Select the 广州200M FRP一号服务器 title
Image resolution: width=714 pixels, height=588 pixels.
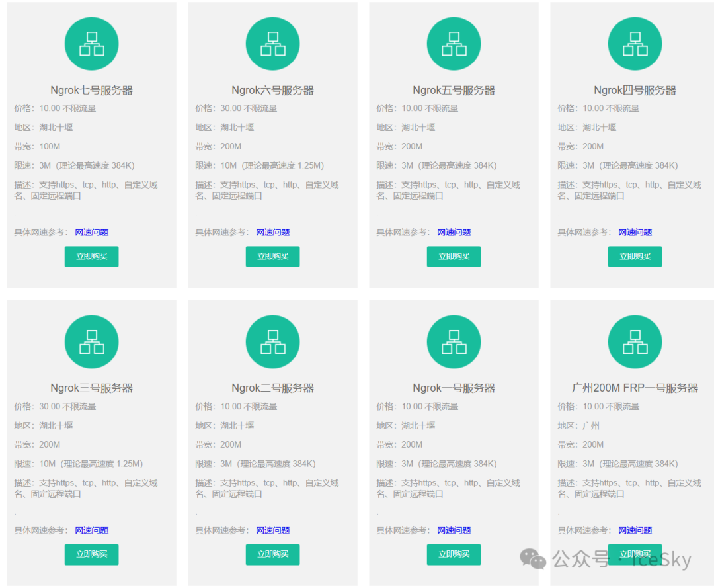(x=635, y=388)
